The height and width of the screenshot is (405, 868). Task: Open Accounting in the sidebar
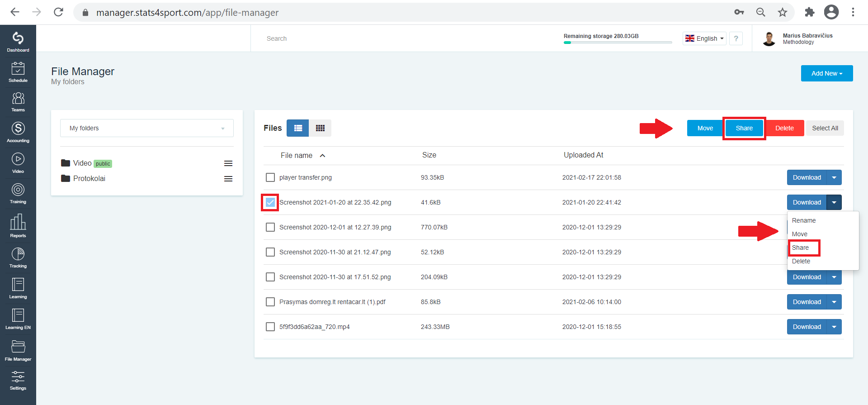coord(18,132)
